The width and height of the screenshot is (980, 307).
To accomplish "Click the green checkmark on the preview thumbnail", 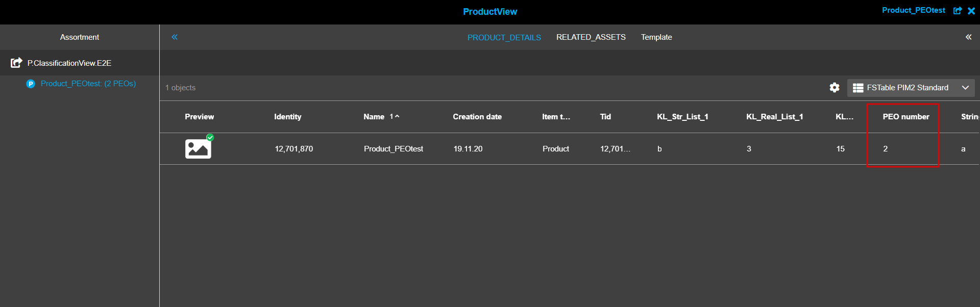I will point(210,137).
